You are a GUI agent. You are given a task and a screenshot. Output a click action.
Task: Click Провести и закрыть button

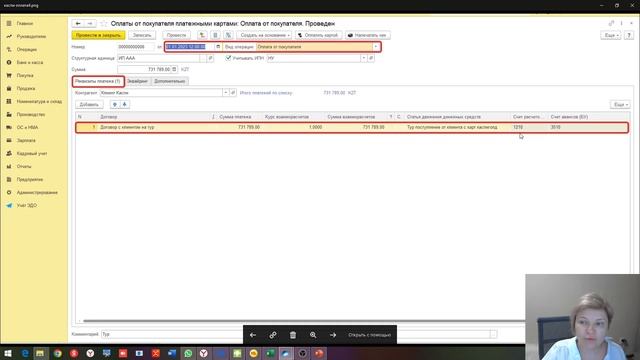point(98,35)
